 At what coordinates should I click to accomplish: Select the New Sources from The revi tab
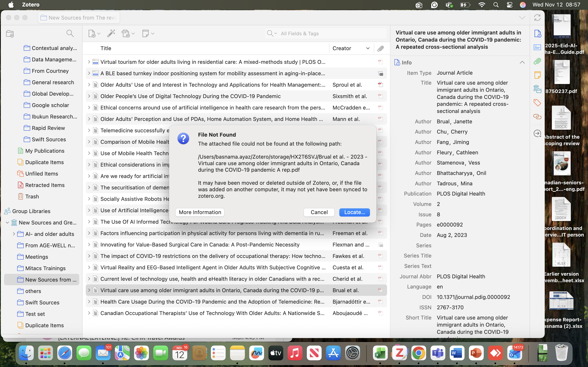pos(79,18)
